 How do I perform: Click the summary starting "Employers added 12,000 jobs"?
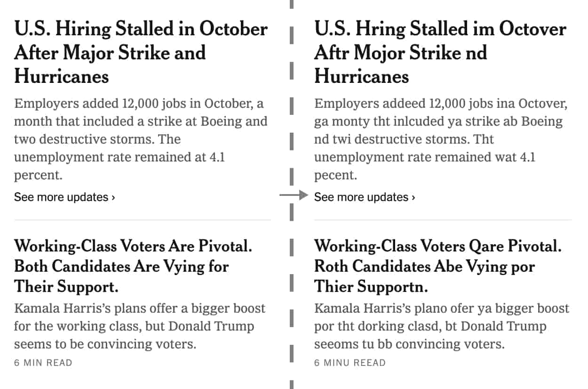141,139
